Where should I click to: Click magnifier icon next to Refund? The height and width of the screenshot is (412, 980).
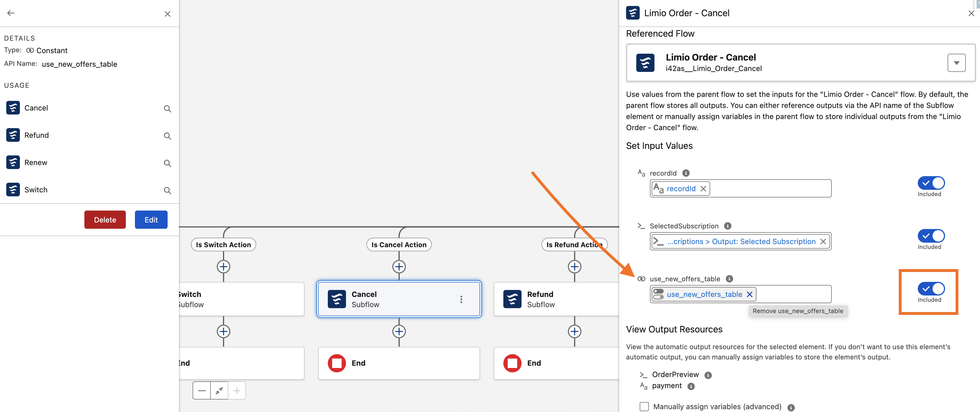click(x=167, y=136)
